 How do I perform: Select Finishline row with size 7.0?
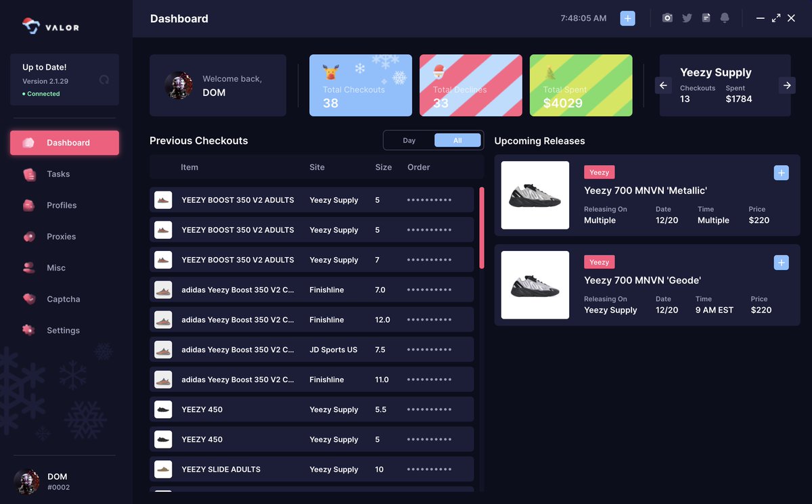click(x=312, y=290)
